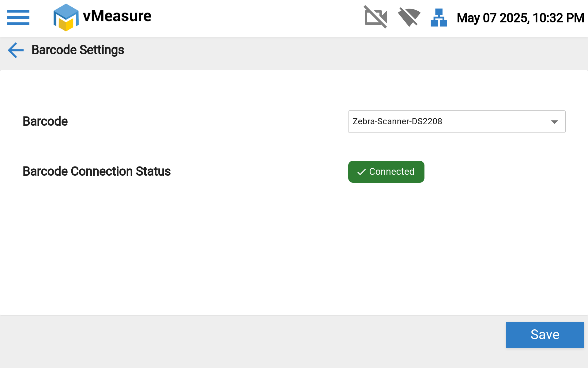Click the Barcode Settings page heading
Image resolution: width=588 pixels, height=368 pixels.
[78, 50]
